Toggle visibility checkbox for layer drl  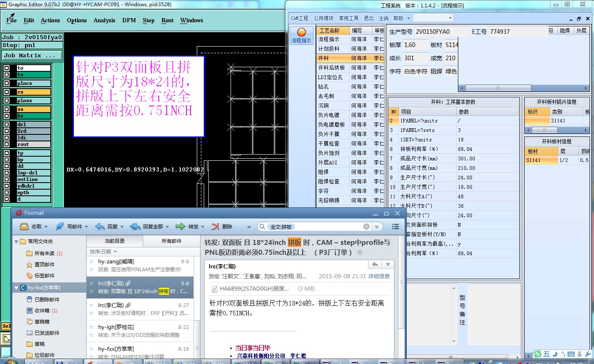pyautogui.click(x=7, y=124)
